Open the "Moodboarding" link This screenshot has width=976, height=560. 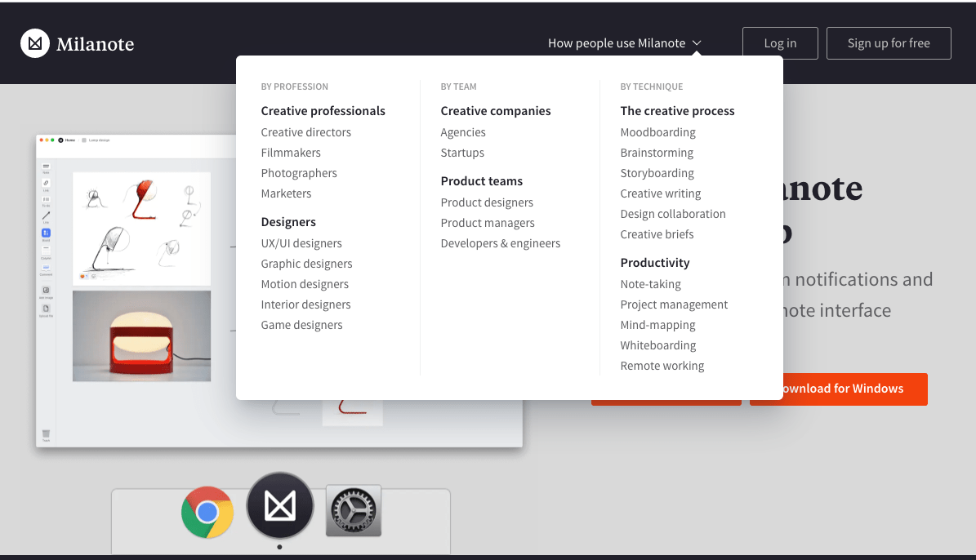point(658,131)
